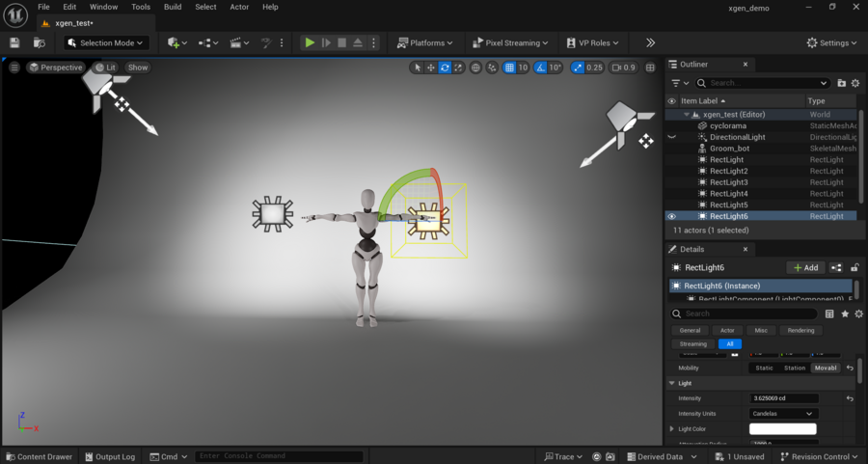868x464 pixels.
Task: Click the Outliner search field
Action: pos(762,84)
